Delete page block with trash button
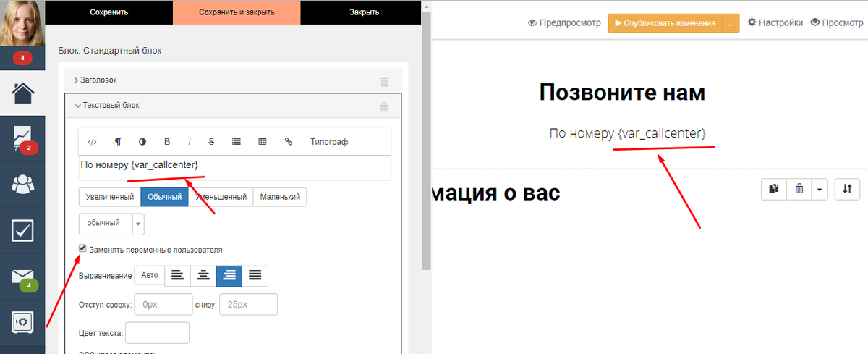This screenshot has width=868, height=354. click(x=799, y=189)
